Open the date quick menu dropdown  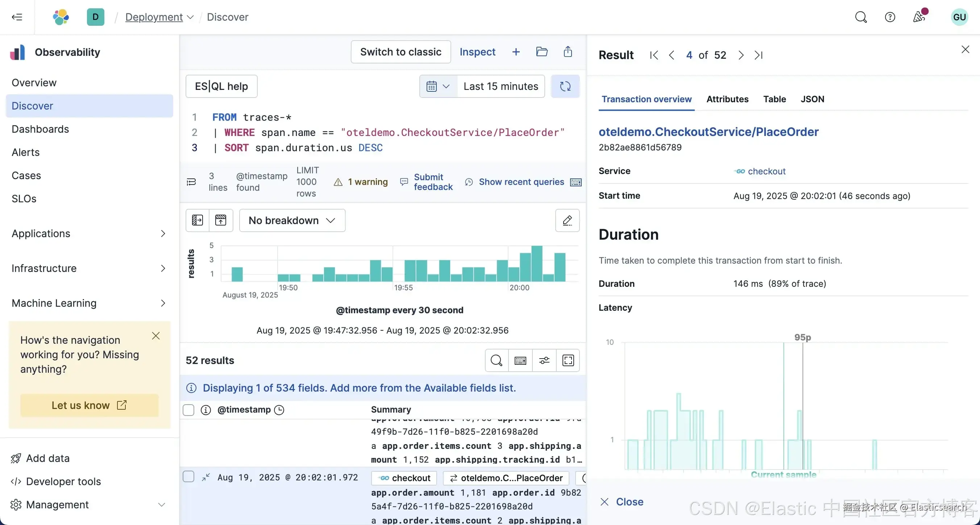click(x=438, y=86)
